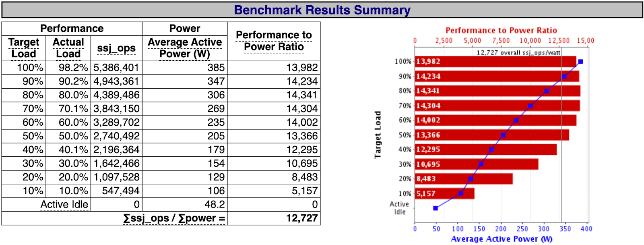Click the red chart bar labeled 12,295

tap(486, 149)
